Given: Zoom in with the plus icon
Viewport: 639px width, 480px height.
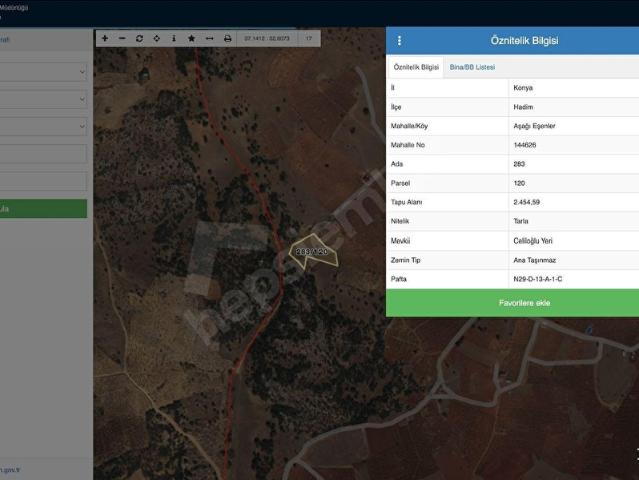Looking at the screenshot, I should tap(105, 38).
